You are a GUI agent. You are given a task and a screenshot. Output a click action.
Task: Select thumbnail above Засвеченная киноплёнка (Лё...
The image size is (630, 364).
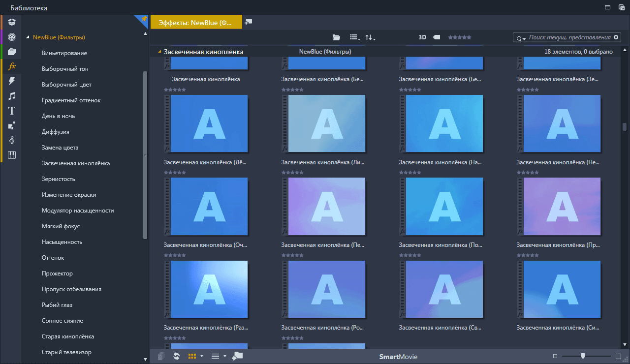[206, 123]
